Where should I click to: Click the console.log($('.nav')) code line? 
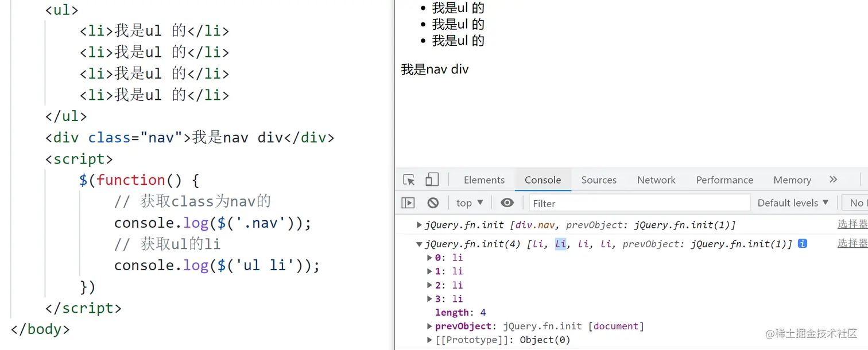tap(212, 223)
